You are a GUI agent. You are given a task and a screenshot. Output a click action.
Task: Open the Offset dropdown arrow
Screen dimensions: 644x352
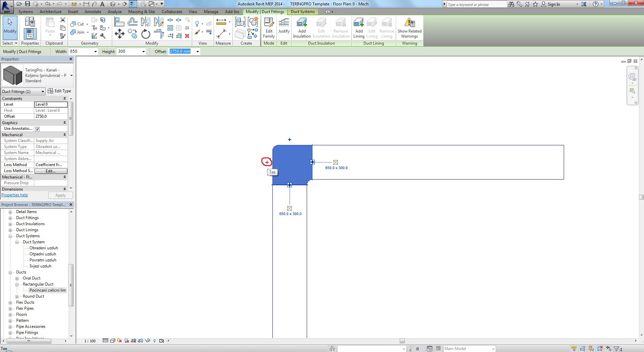pos(198,52)
